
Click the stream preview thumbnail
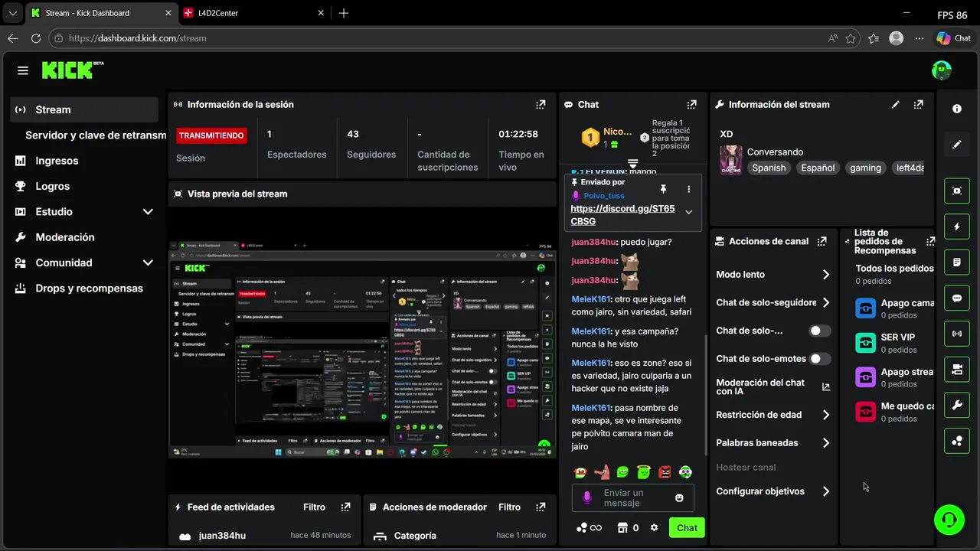[x=362, y=349]
